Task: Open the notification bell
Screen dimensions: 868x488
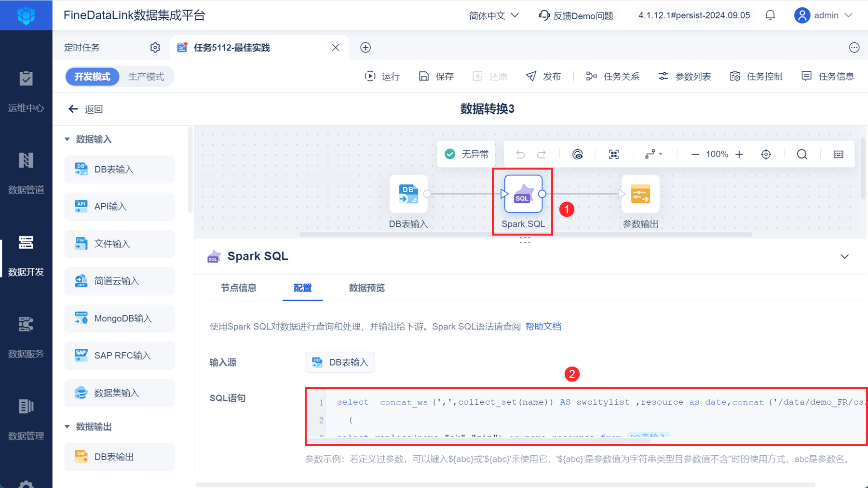Action: pyautogui.click(x=770, y=15)
